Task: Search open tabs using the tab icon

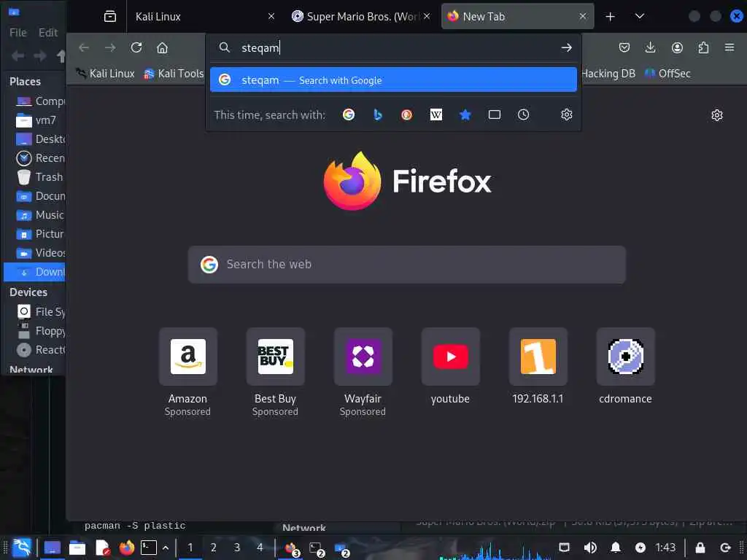Action: (x=495, y=114)
